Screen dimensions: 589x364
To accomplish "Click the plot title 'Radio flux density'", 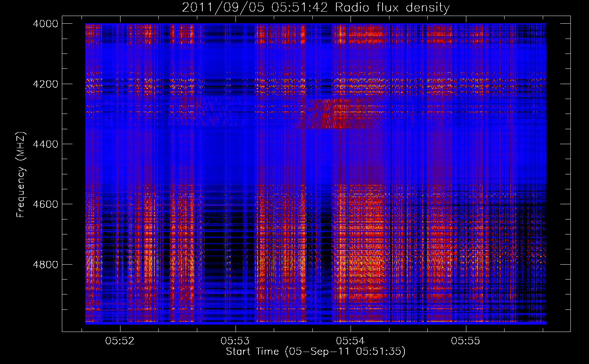I will pos(392,8).
